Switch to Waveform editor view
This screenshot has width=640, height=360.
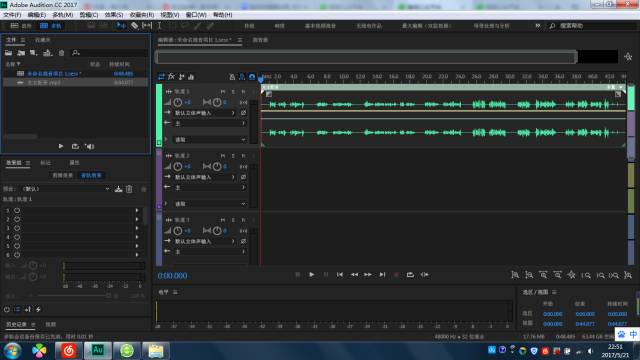click(x=21, y=26)
